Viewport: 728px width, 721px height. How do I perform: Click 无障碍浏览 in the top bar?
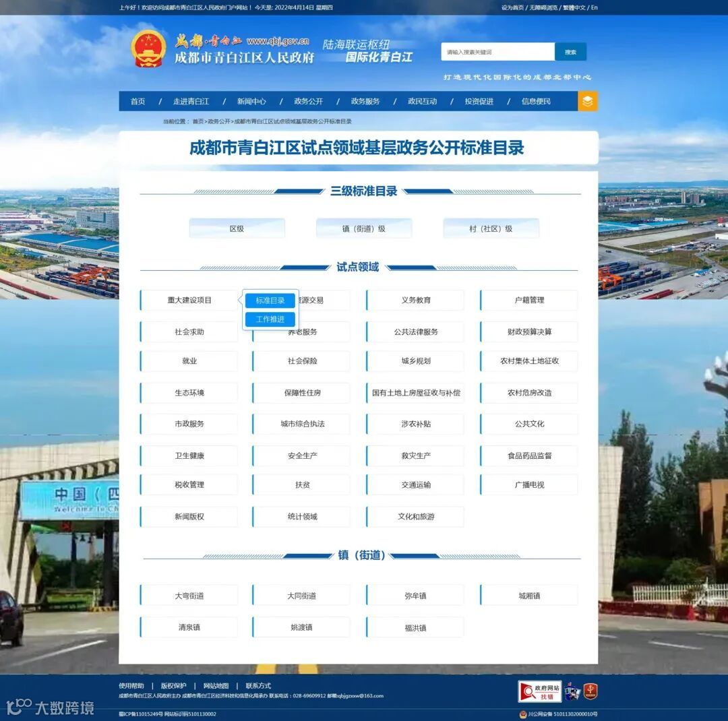544,7
